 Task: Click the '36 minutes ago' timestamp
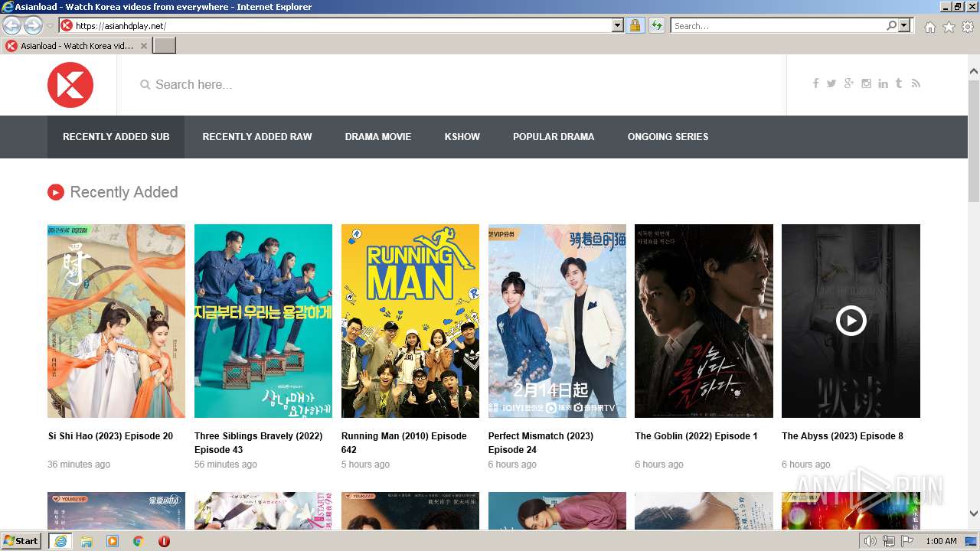(x=79, y=465)
